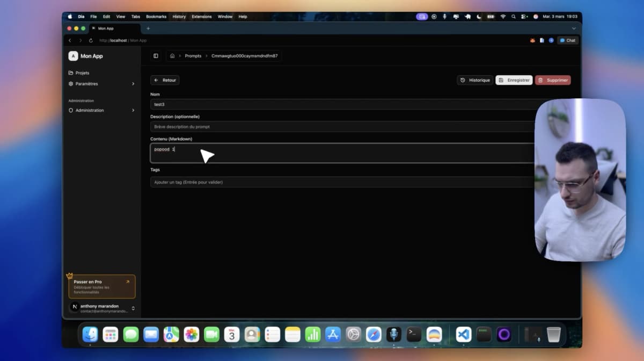The image size is (644, 361).
Task: Click the browser back arrow
Action: (70, 40)
